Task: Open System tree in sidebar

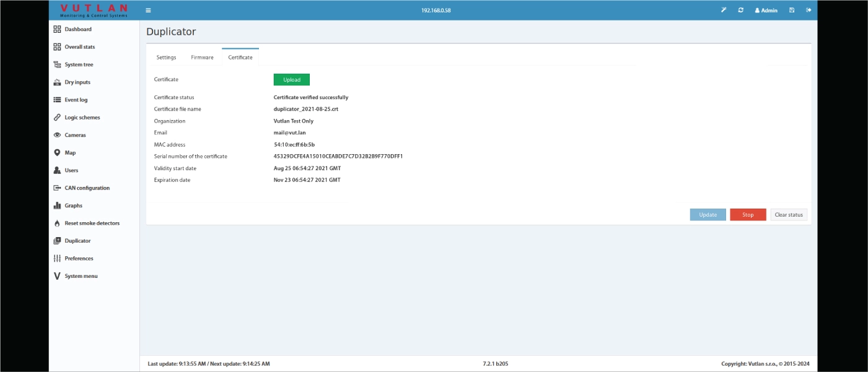Action: pos(79,64)
